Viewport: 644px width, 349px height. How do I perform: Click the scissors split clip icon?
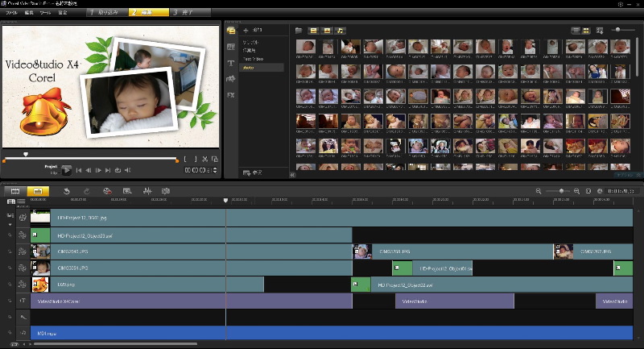coord(204,160)
